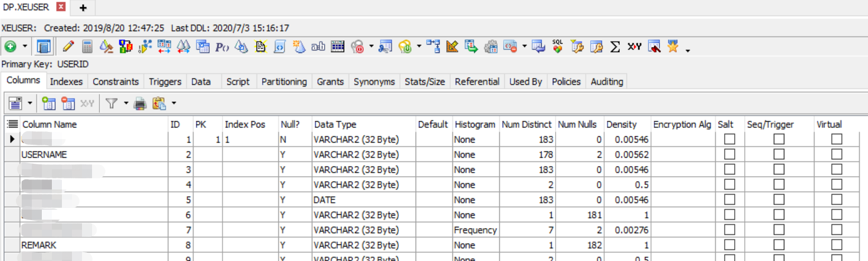Viewport: 868px width, 261px height.
Task: Close the DP.XEUSER tab
Action: (61, 7)
